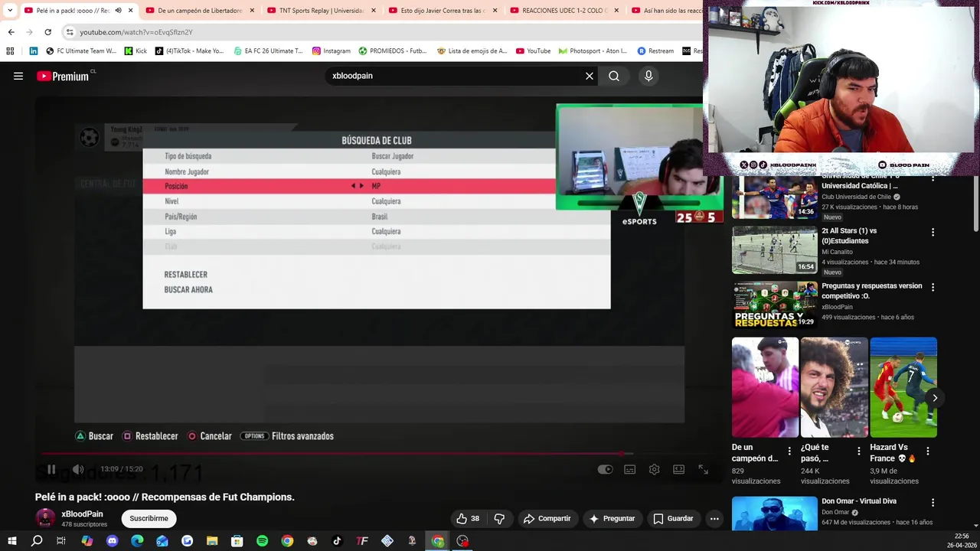This screenshot has width=980, height=551.
Task: Open options for ¿Qué te pasó short
Action: click(858, 452)
